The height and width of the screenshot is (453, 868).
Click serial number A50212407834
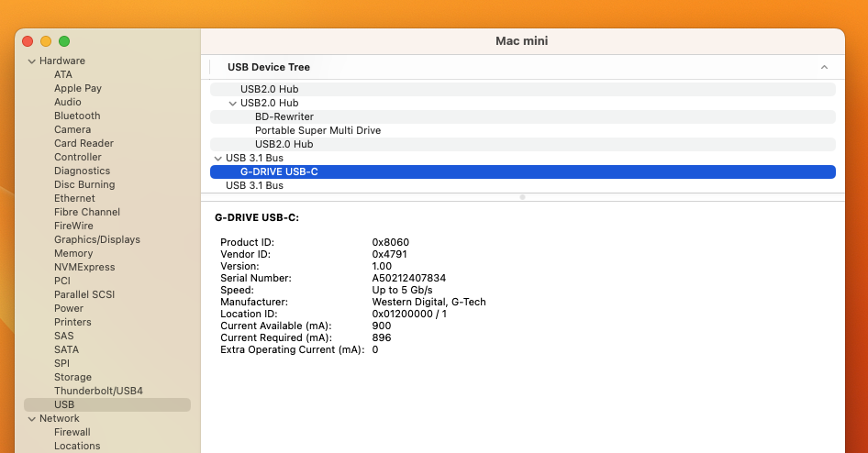(408, 278)
